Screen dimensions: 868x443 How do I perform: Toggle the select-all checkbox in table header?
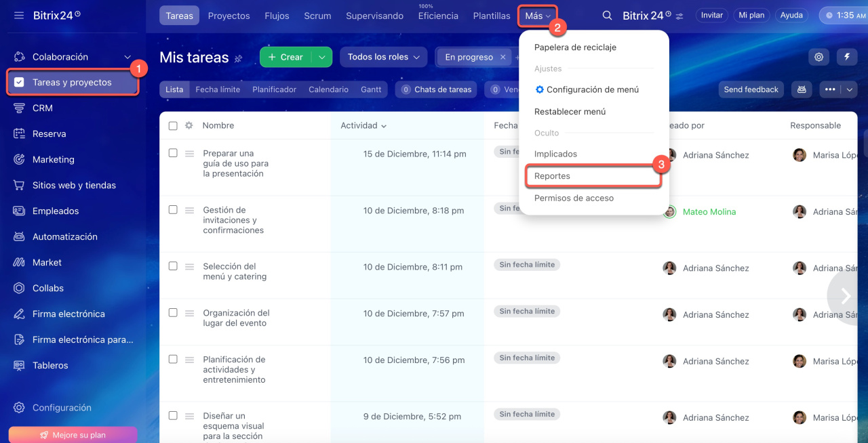coord(173,125)
